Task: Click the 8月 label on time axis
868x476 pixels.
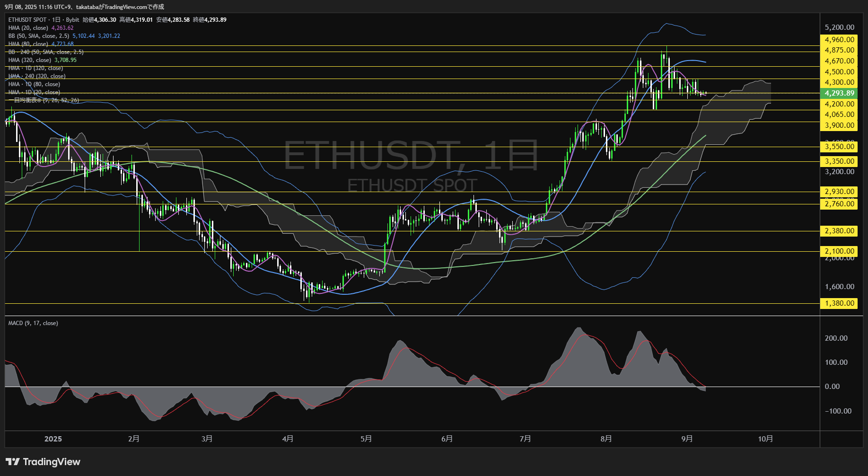Action: click(x=606, y=439)
